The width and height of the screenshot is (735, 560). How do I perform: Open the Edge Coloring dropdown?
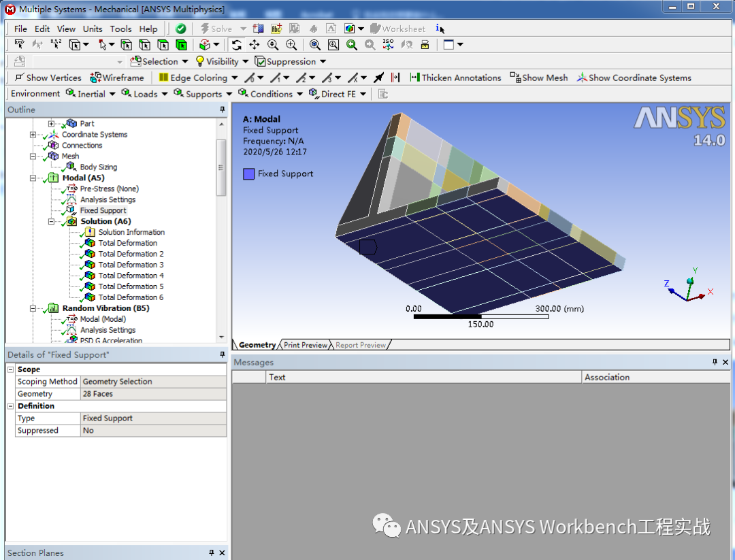pos(198,78)
